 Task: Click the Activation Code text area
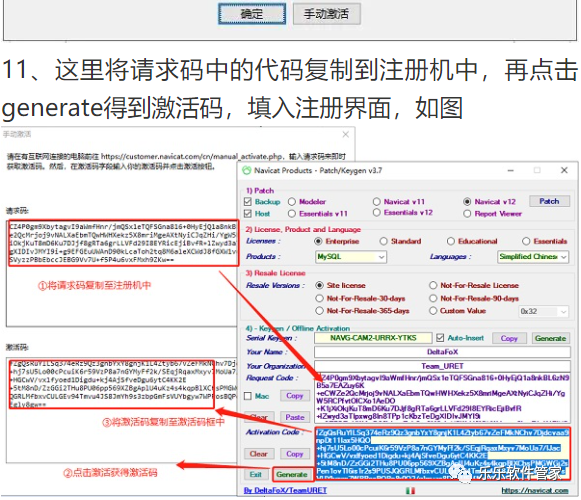pos(442,453)
